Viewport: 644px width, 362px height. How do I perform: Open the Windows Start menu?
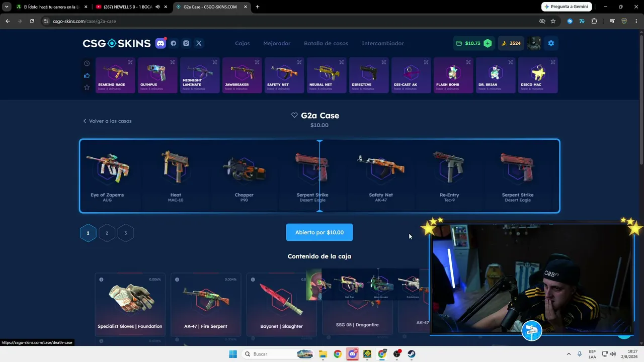tap(232, 354)
